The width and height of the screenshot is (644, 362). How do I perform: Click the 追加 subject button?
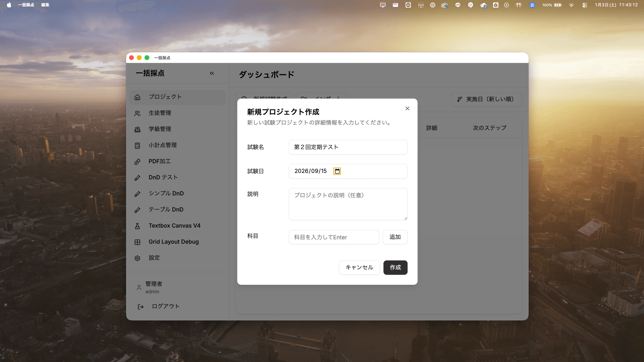coord(395,237)
